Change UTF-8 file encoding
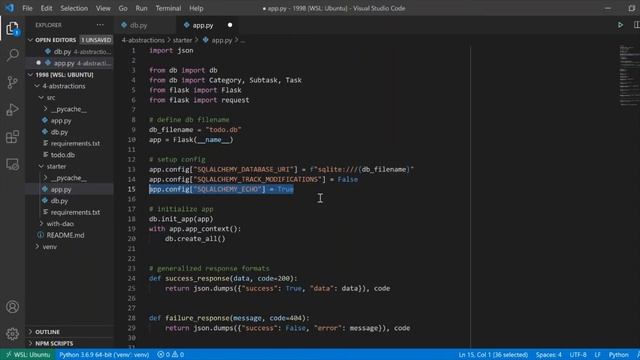Image resolution: width=640 pixels, height=360 pixels. (x=578, y=355)
